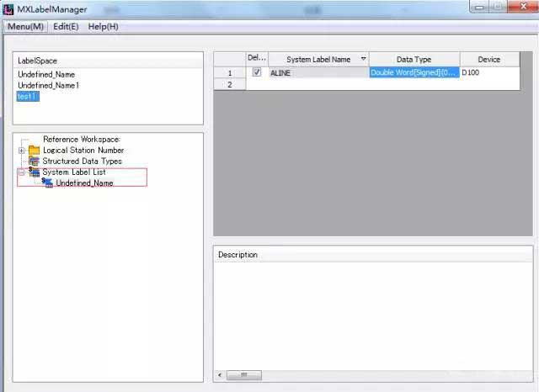This screenshot has width=539, height=392.
Task: Click the Structured Data Types icon
Action: click(x=35, y=161)
